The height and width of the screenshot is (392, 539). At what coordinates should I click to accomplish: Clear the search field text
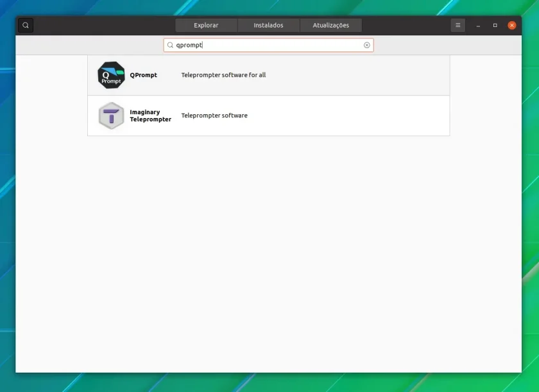pyautogui.click(x=367, y=45)
